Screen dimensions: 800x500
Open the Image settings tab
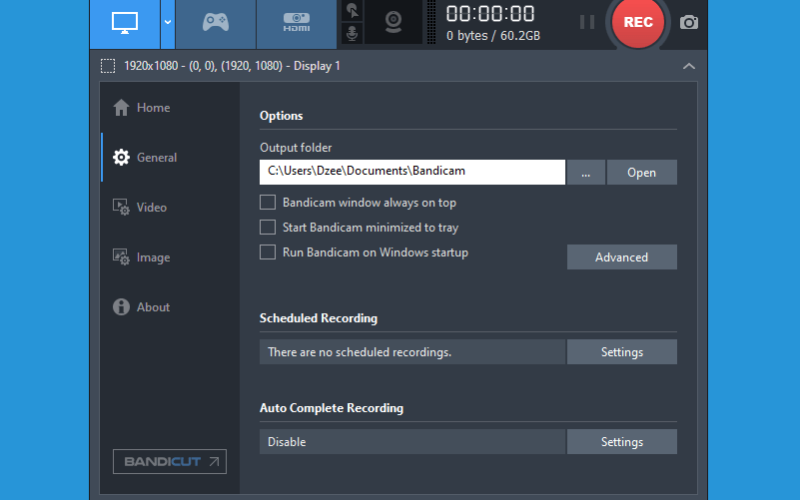[x=142, y=257]
